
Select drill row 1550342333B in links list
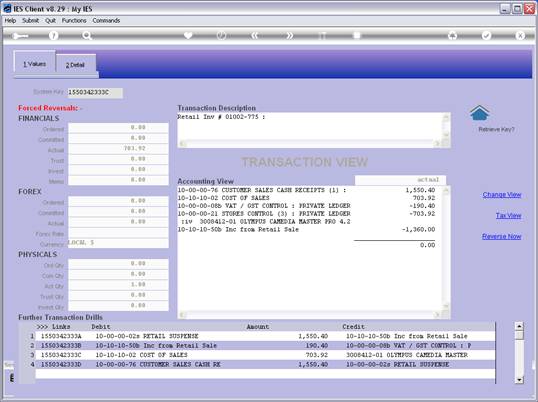coord(257,345)
